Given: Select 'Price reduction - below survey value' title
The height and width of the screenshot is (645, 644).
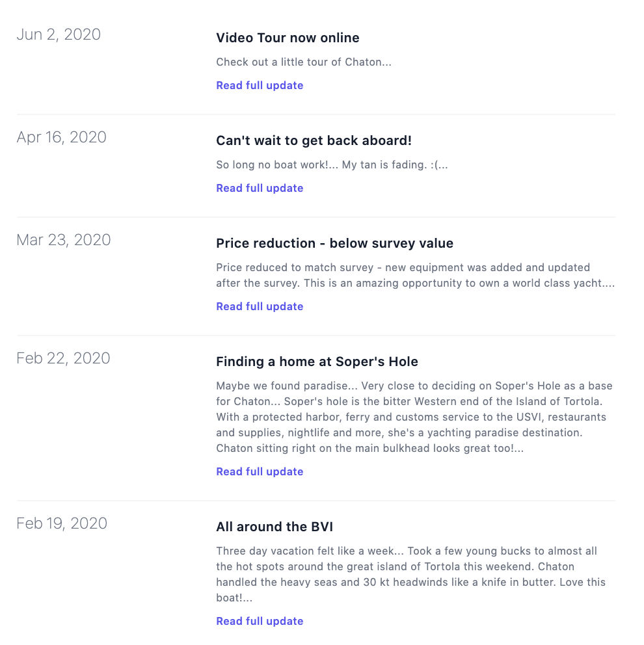Looking at the screenshot, I should (334, 244).
